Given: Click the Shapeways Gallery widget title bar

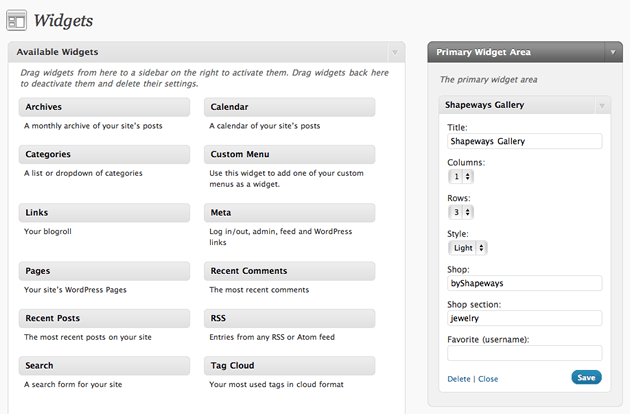Looking at the screenshot, I should pos(525,105).
